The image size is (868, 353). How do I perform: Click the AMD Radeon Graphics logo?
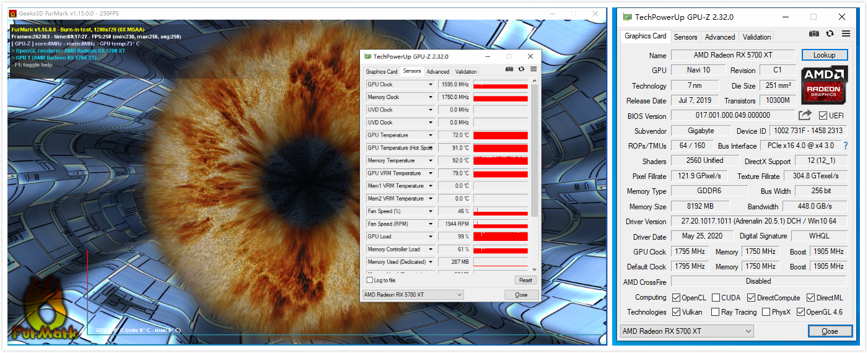(x=824, y=85)
